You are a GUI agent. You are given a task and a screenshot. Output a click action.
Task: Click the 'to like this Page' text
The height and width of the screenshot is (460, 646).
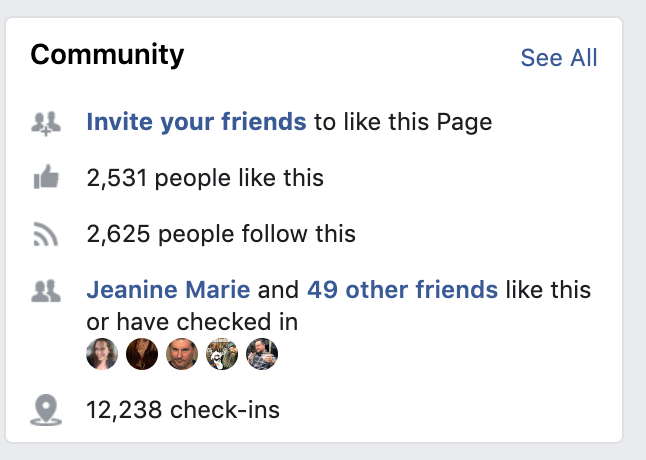403,122
